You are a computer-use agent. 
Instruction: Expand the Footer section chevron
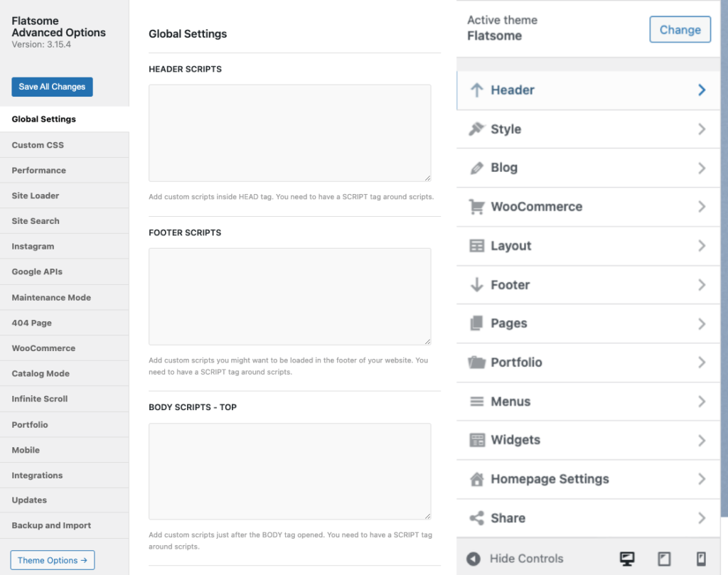(702, 284)
